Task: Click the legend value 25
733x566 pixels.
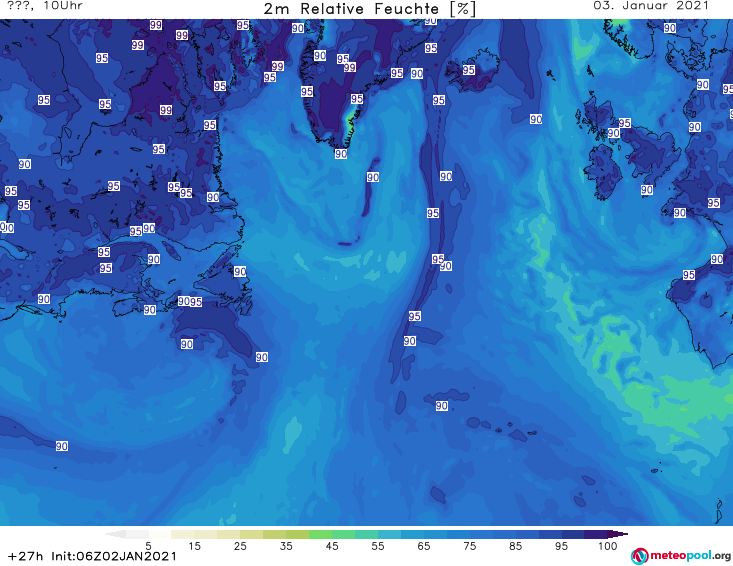Action: pos(240,545)
